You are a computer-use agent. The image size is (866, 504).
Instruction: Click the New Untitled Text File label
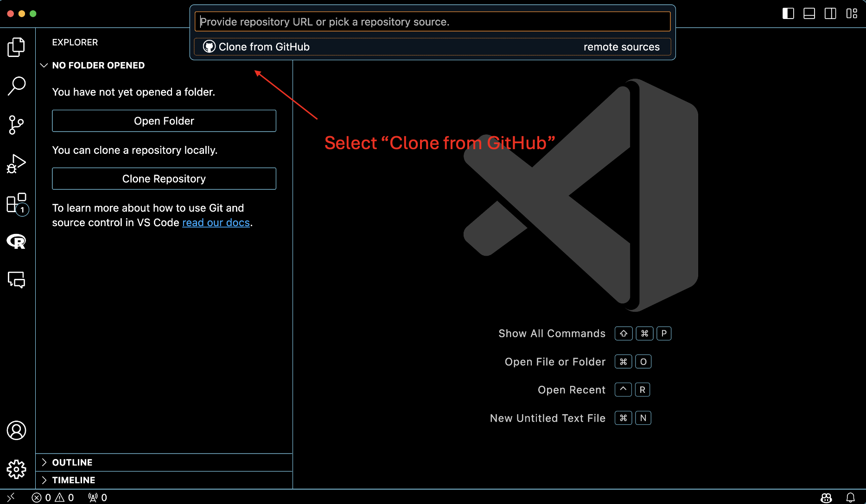pyautogui.click(x=548, y=418)
